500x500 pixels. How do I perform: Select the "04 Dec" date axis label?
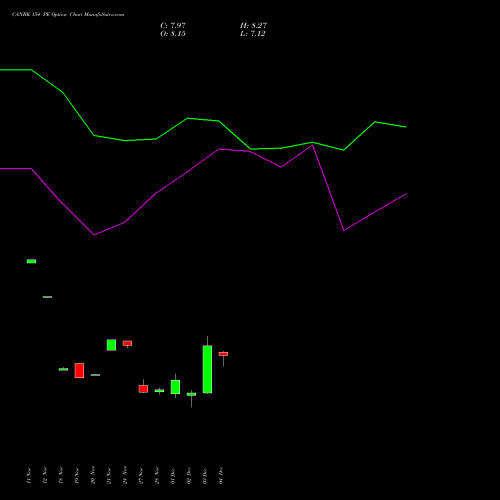[221, 475]
